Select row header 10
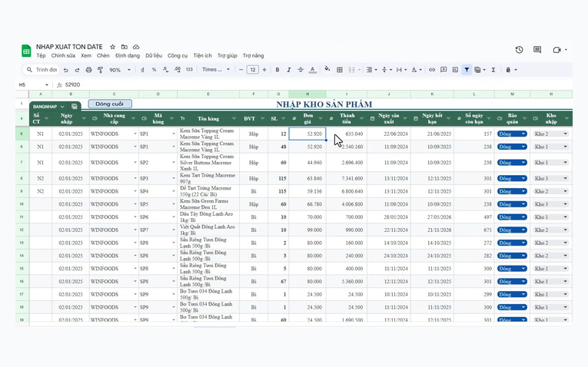 [22, 204]
